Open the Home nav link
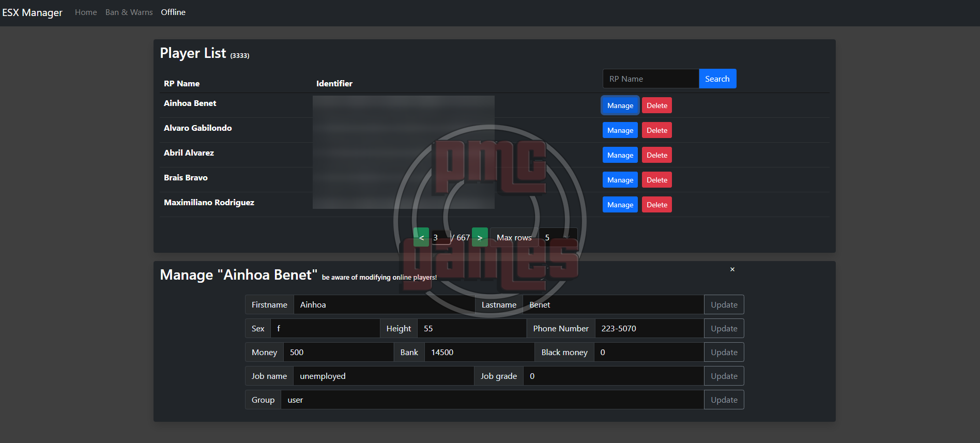Image resolution: width=980 pixels, height=443 pixels. click(x=86, y=12)
